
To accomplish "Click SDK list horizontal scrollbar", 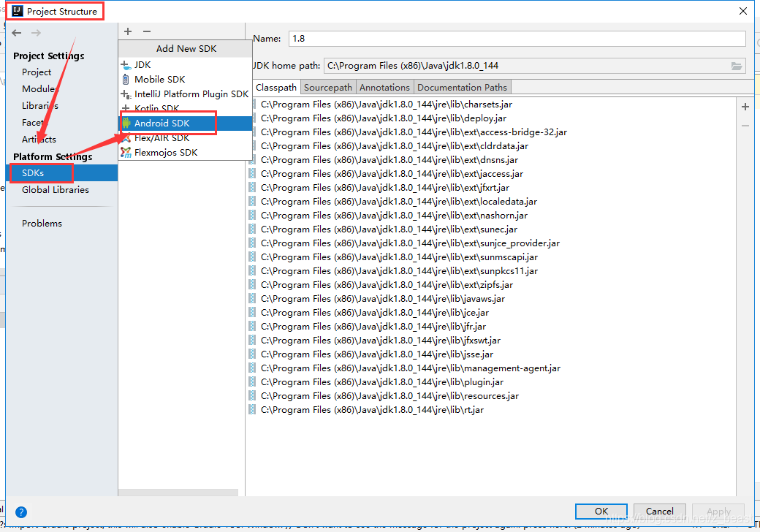I will click(178, 493).
